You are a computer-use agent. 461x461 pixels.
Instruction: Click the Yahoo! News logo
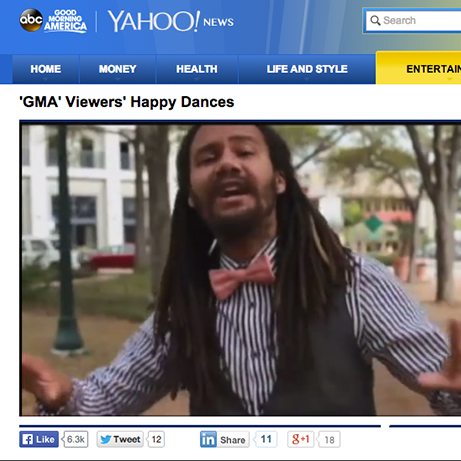pyautogui.click(x=170, y=21)
